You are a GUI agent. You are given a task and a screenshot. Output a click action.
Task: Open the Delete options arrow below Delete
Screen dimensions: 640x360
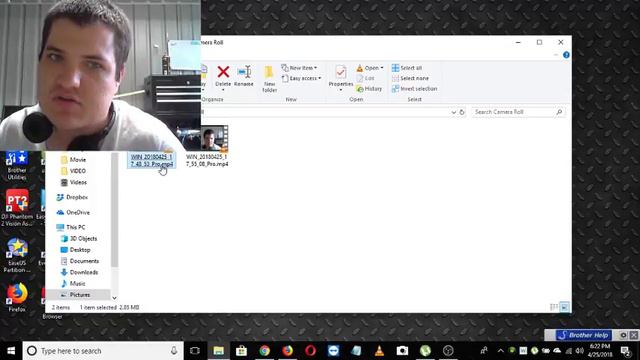click(x=223, y=90)
